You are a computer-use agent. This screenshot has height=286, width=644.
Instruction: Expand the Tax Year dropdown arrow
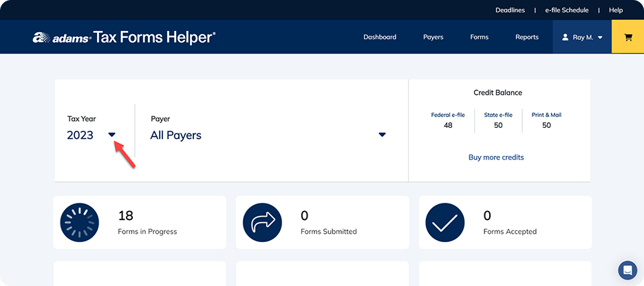point(111,135)
